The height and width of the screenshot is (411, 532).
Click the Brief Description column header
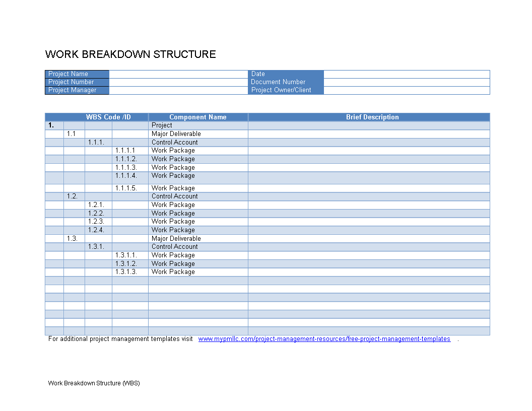pyautogui.click(x=369, y=117)
